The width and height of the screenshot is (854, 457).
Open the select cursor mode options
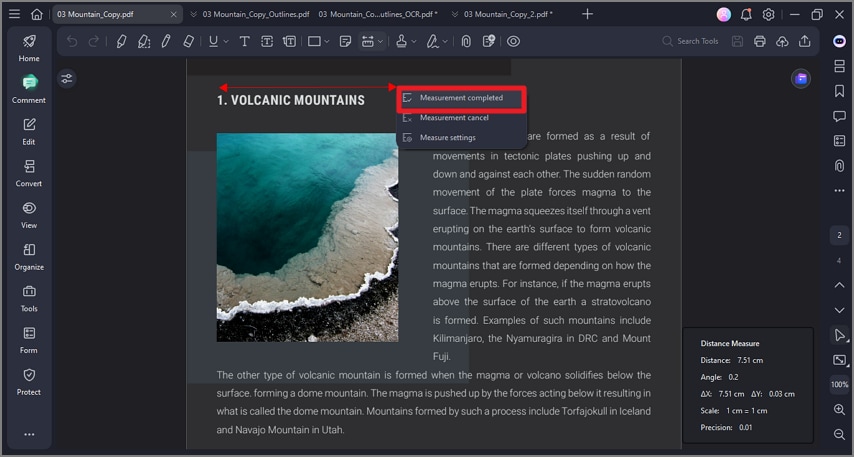click(x=839, y=336)
